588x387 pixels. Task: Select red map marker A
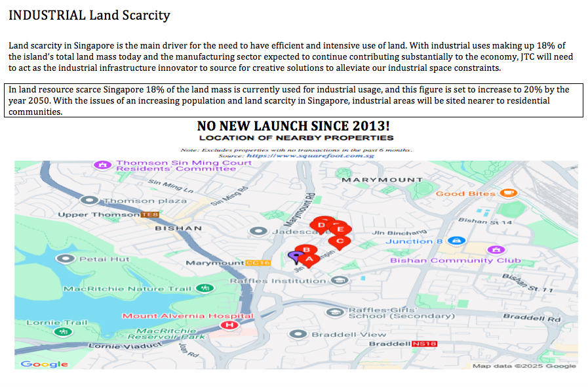coord(308,258)
